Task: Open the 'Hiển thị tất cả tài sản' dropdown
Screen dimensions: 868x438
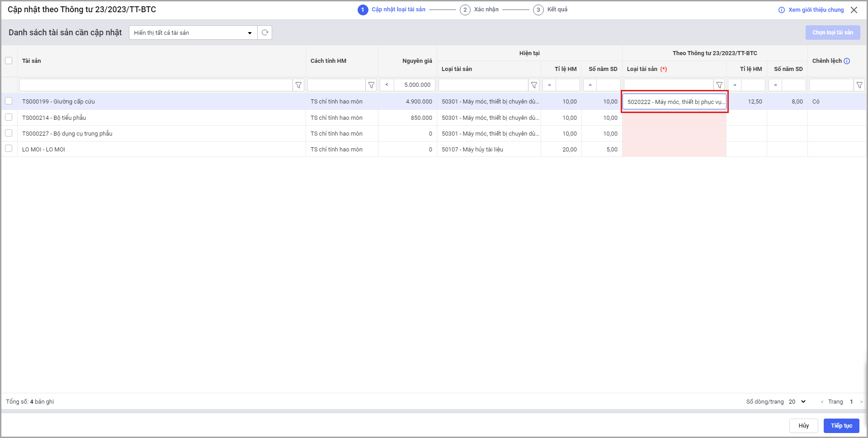Action: pyautogui.click(x=193, y=33)
